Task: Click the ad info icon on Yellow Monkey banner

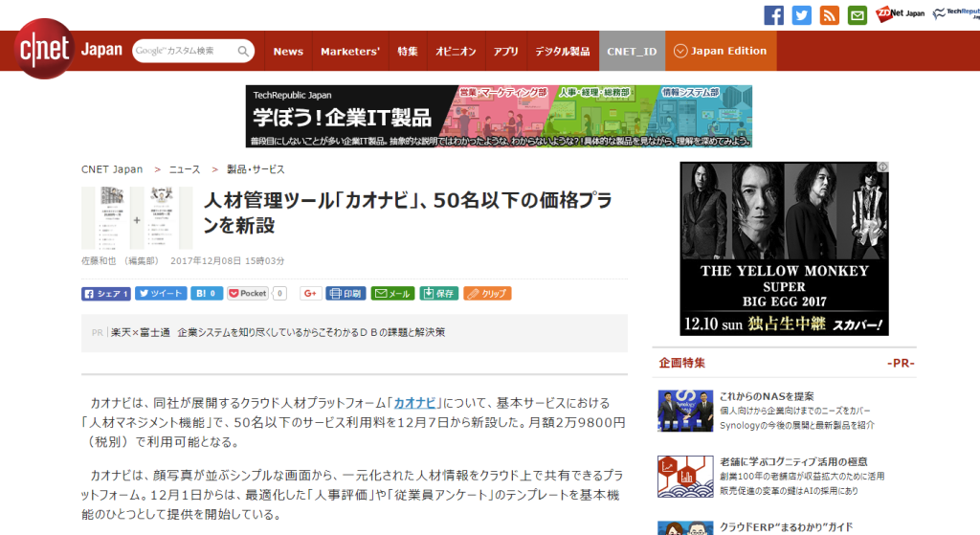Action: click(x=882, y=167)
